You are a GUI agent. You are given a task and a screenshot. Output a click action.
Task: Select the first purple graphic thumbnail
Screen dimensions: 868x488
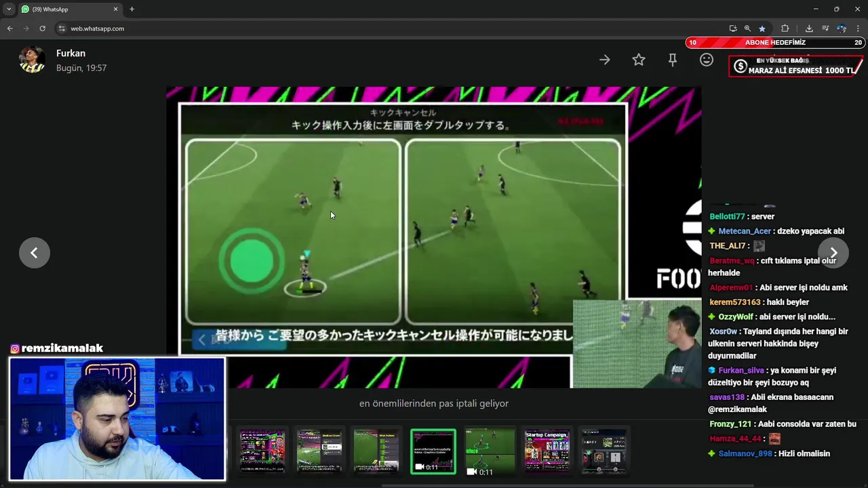coord(263,451)
